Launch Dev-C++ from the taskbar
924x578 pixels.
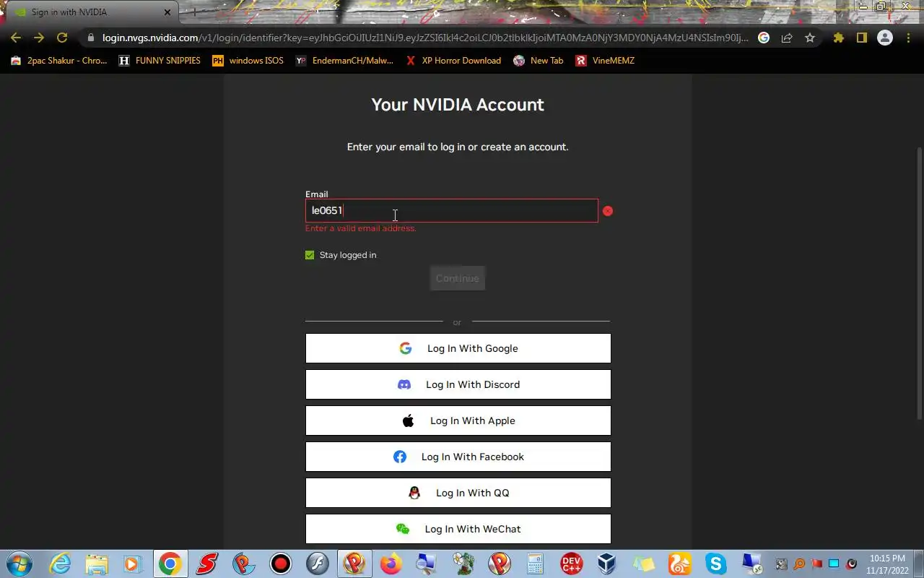(571, 564)
